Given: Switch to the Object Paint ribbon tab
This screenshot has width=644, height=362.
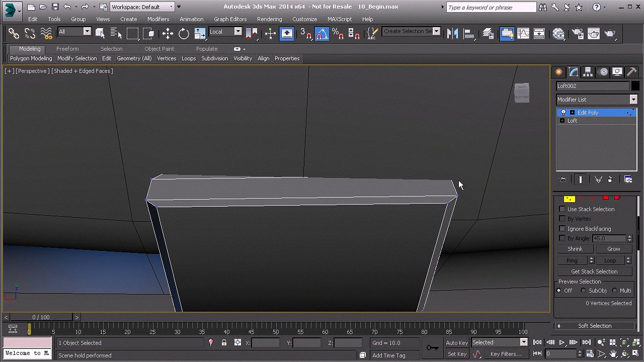Looking at the screenshot, I should 159,49.
